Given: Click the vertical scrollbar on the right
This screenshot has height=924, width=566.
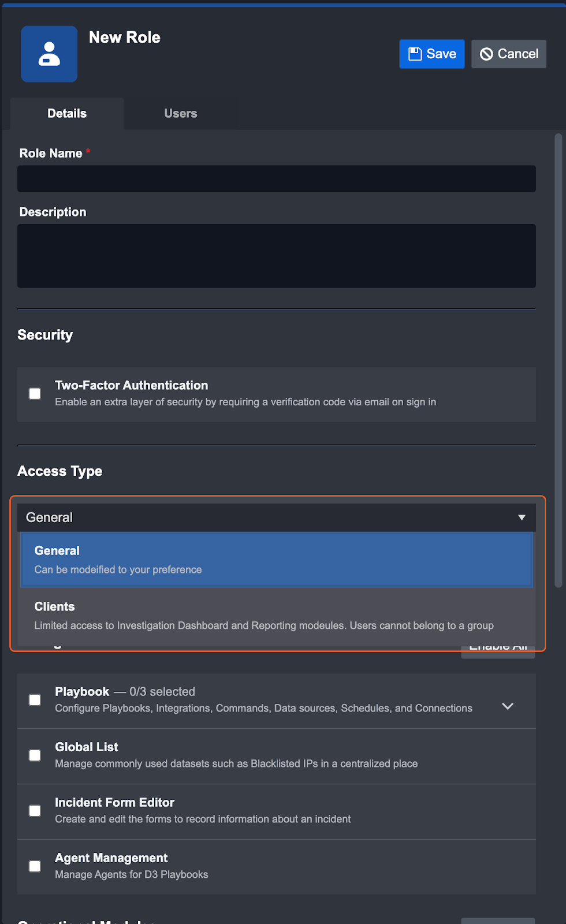Looking at the screenshot, I should [x=558, y=360].
